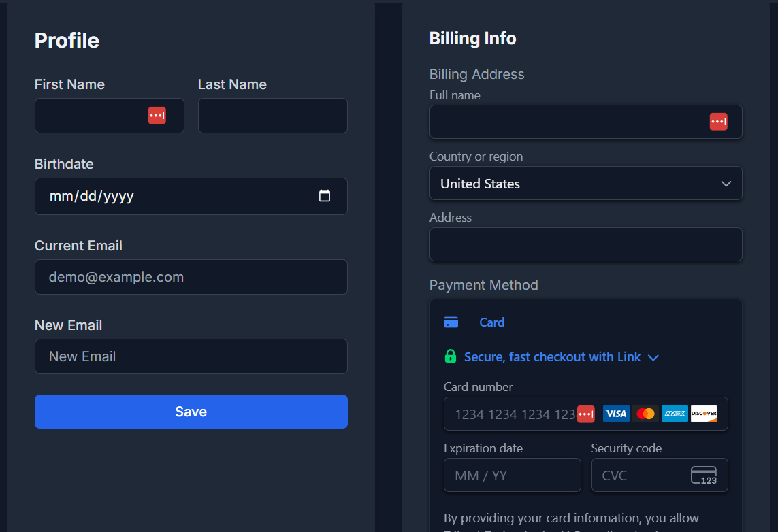Click into the New Email field
The width and height of the screenshot is (778, 532).
191,356
